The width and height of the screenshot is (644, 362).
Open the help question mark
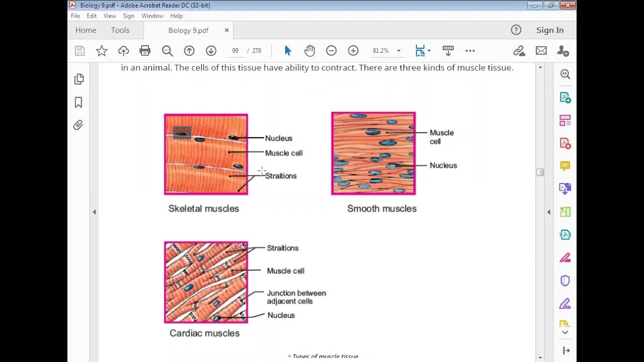point(516,30)
